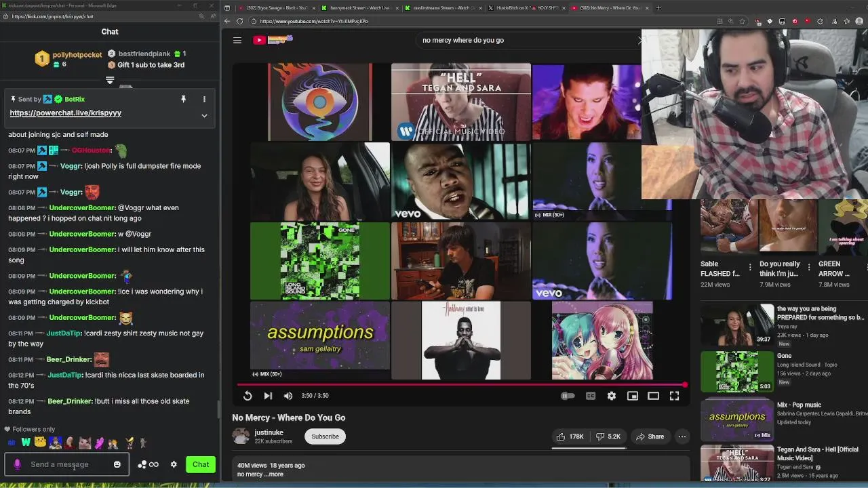Open options for Sable FLASHED short
868x488 pixels.
(x=750, y=268)
